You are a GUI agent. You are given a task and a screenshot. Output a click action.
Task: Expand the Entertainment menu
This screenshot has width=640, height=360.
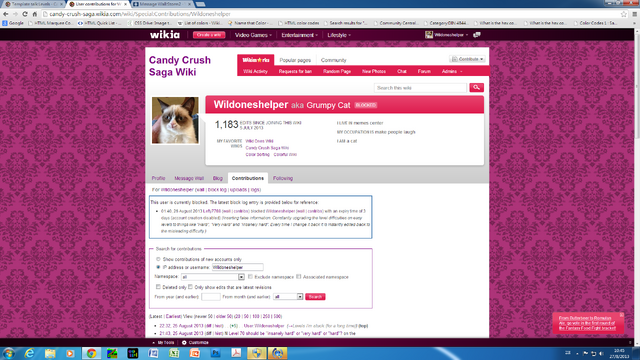point(299,35)
